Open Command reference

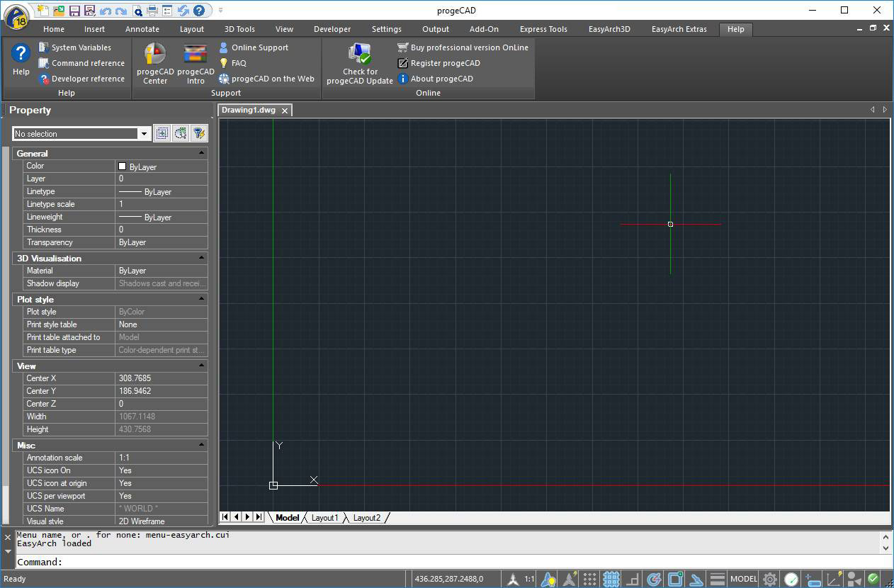[x=81, y=63]
